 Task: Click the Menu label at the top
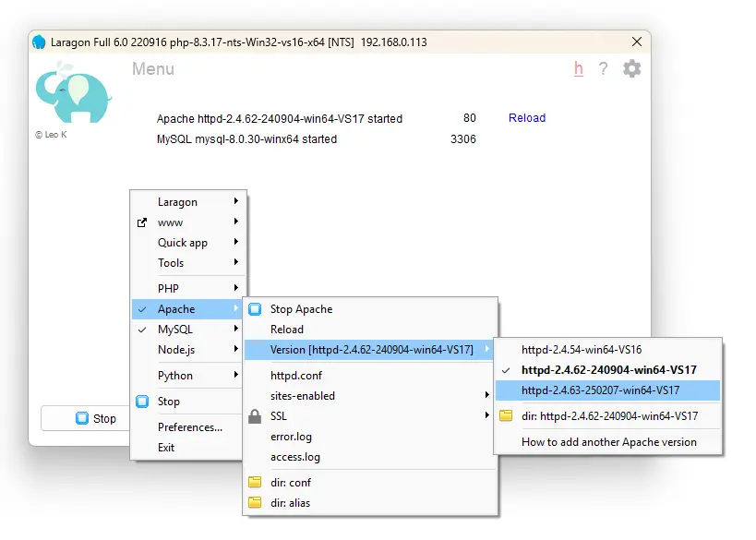point(153,69)
